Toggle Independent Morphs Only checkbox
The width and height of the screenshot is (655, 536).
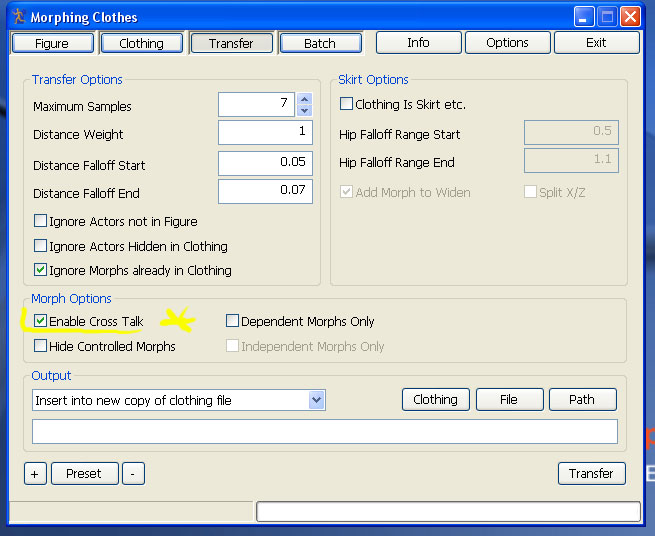232,346
